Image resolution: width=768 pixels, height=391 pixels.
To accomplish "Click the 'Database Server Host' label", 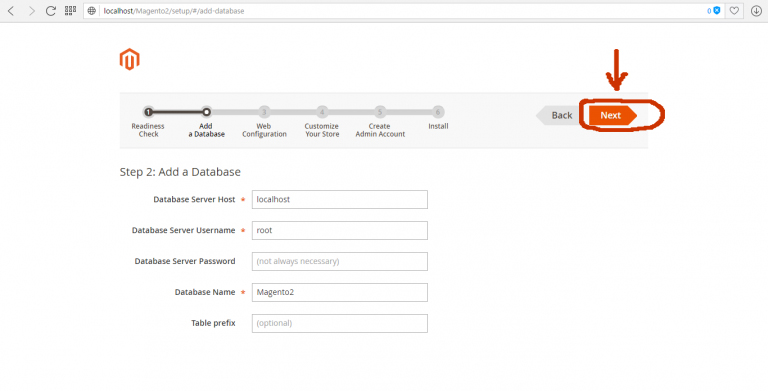I will 194,199.
